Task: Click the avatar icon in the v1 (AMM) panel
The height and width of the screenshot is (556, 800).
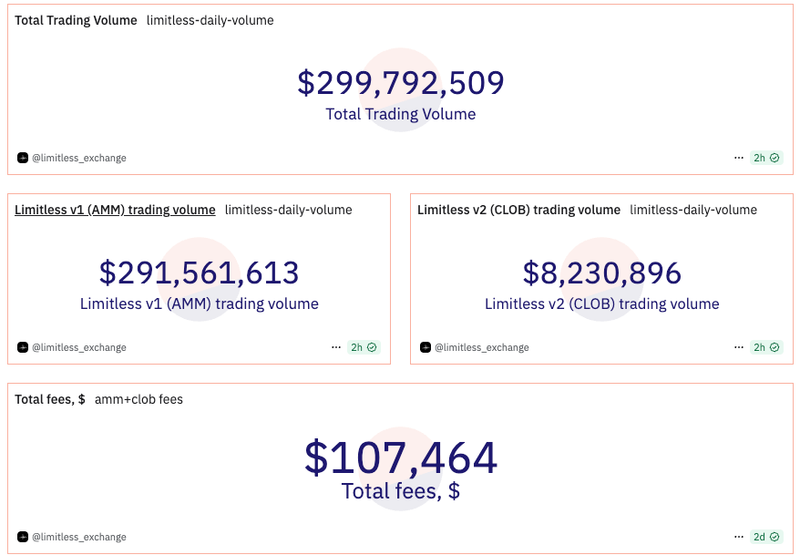Action: click(x=23, y=347)
